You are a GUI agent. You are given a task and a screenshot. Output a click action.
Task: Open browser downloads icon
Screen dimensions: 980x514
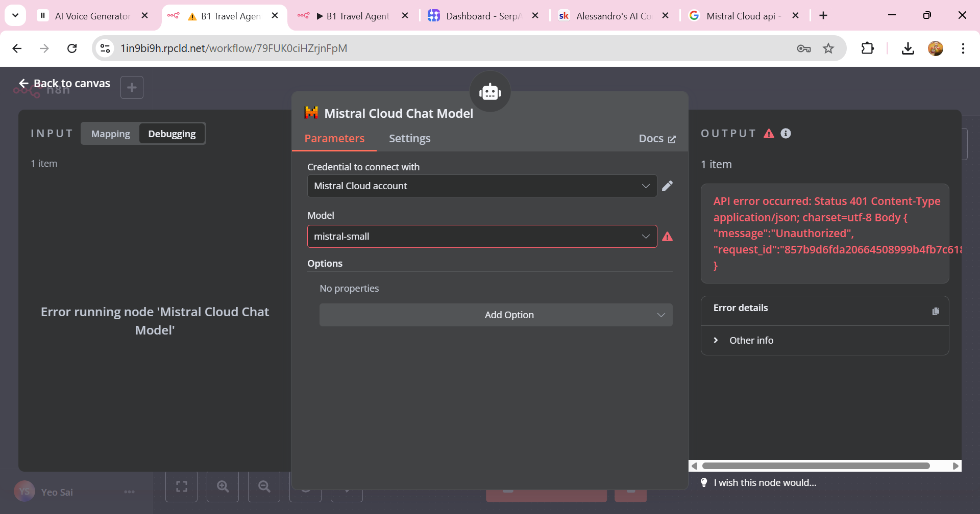908,48
